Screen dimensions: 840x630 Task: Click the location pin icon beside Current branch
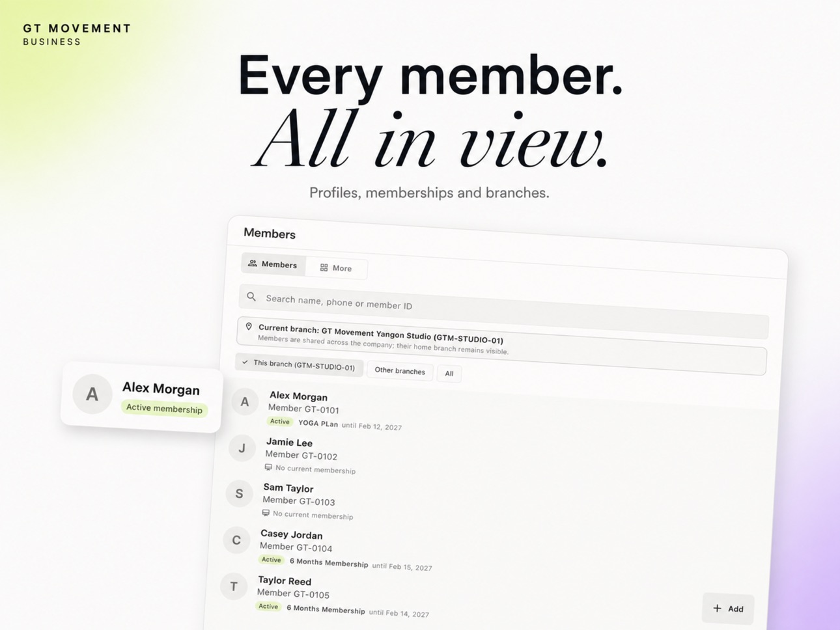coord(249,327)
